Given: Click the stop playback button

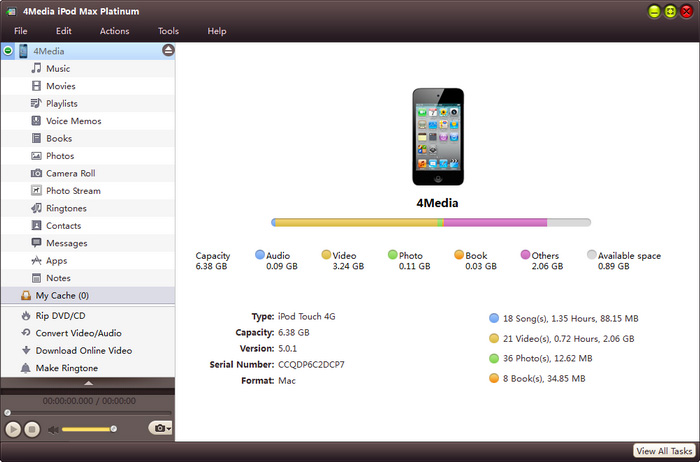Looking at the screenshot, I should tap(32, 429).
